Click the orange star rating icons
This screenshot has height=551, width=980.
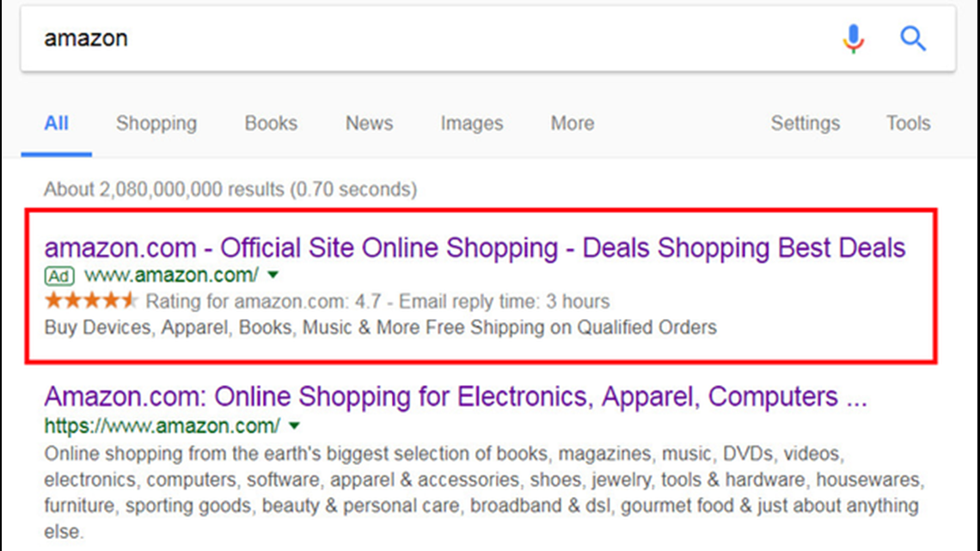90,301
